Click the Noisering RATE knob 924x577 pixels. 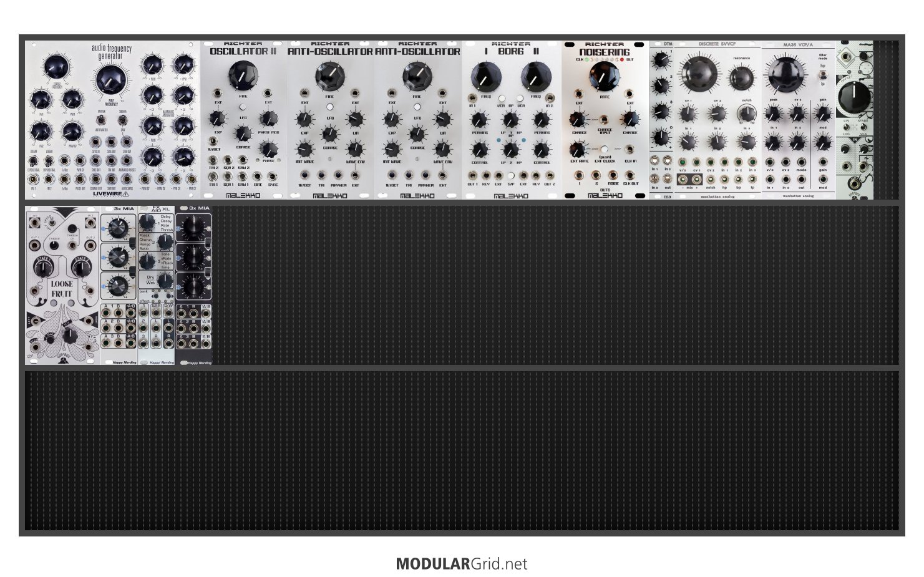click(x=604, y=76)
